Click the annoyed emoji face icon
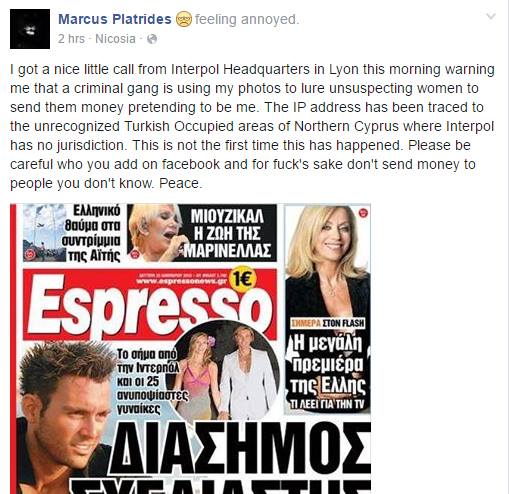The height and width of the screenshot is (494, 509). [x=184, y=19]
